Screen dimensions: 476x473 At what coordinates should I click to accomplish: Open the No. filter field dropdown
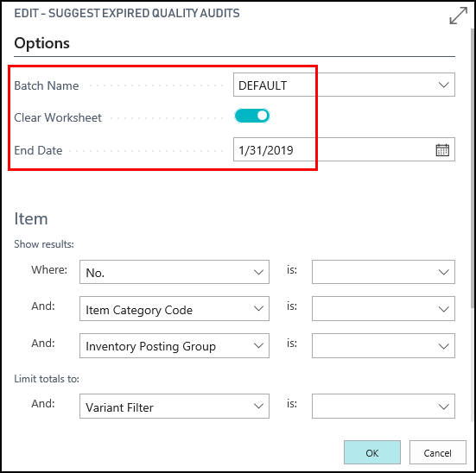point(258,272)
